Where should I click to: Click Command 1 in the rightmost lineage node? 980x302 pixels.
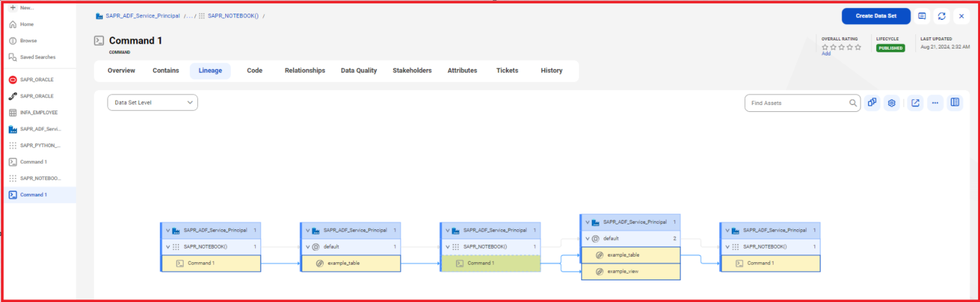[x=770, y=263]
